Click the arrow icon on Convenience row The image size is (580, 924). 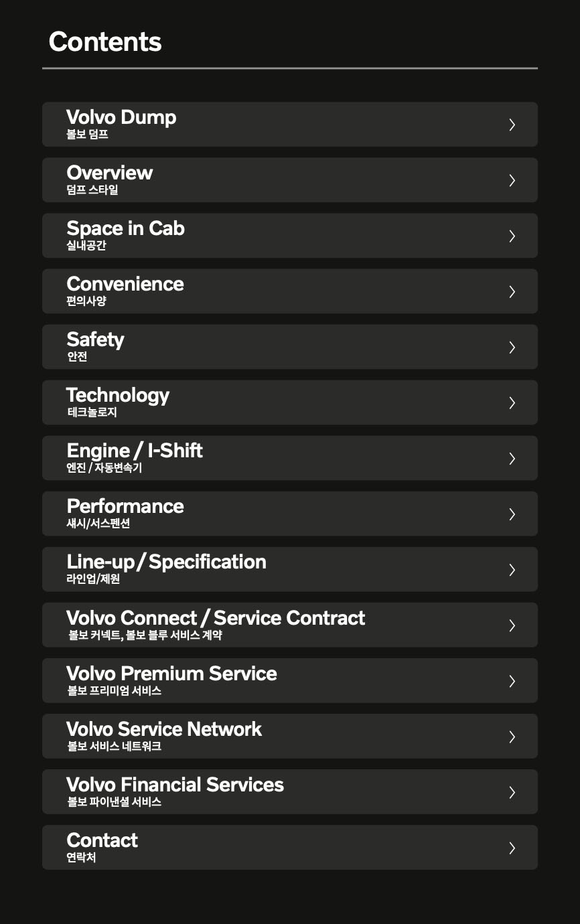512,291
